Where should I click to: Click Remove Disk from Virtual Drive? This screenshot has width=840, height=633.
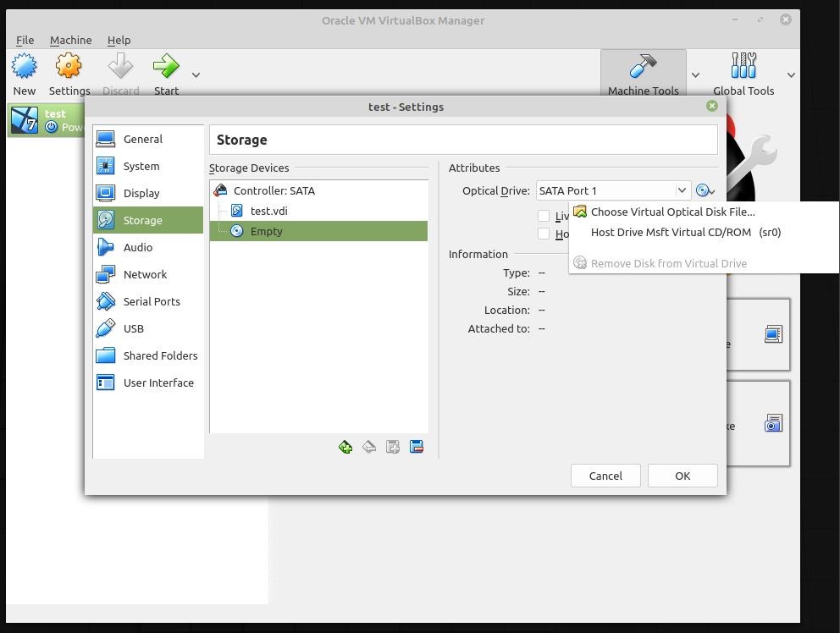[704, 263]
